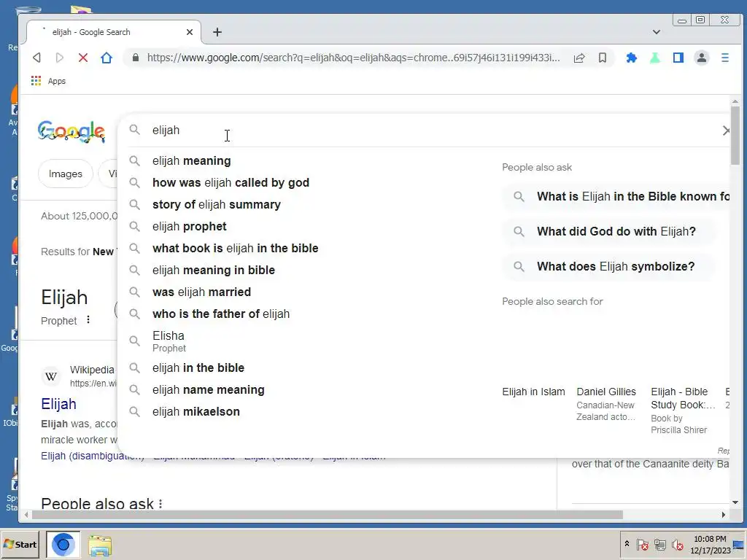The width and height of the screenshot is (747, 560).
Task: Click the Wikipedia W favicon
Action: tap(51, 376)
